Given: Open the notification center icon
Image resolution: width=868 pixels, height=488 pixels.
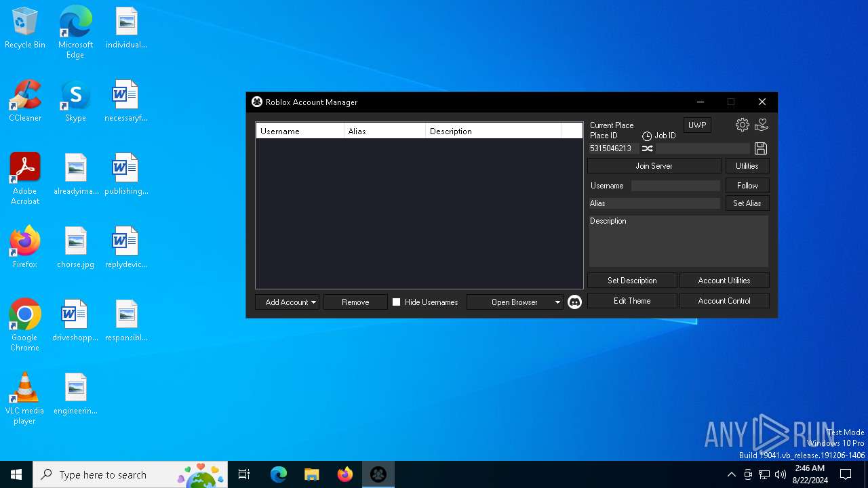Looking at the screenshot, I should 846,474.
